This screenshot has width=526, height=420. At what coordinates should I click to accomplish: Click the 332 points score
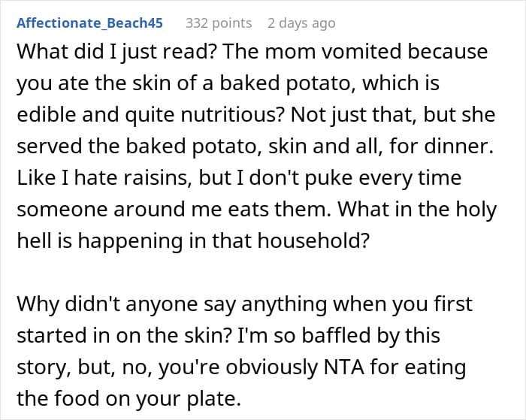point(219,23)
